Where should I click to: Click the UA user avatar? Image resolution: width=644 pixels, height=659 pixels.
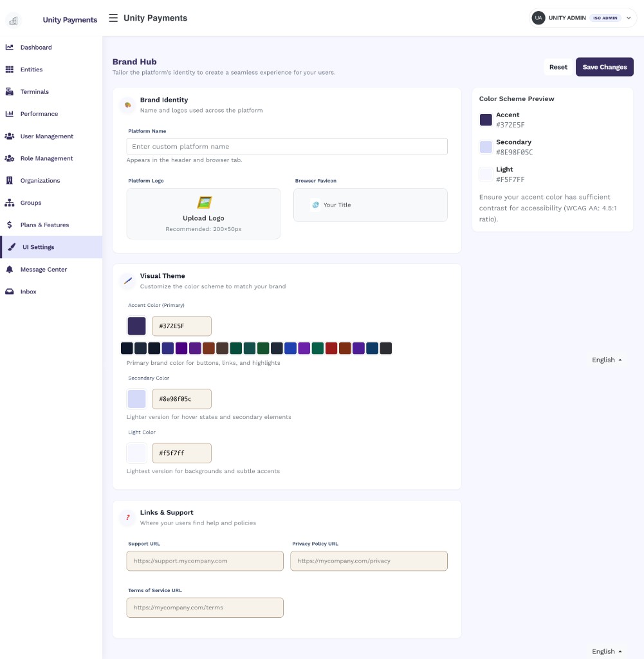click(538, 18)
